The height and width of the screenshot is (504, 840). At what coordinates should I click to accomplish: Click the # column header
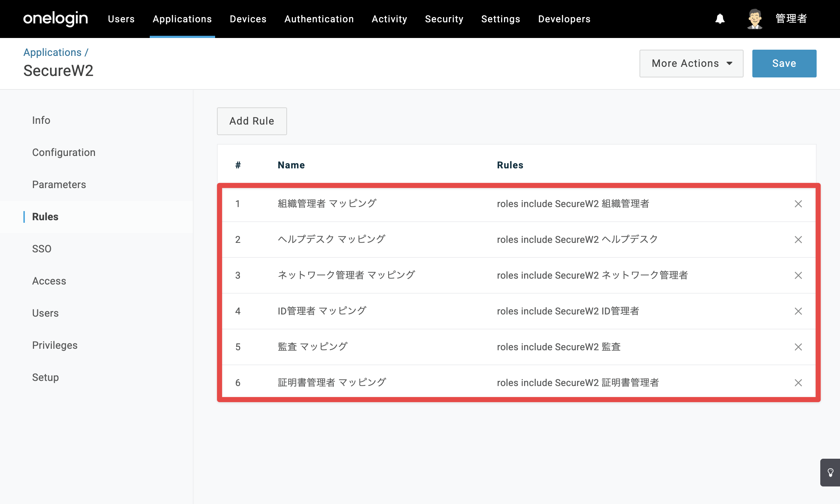pyautogui.click(x=238, y=165)
